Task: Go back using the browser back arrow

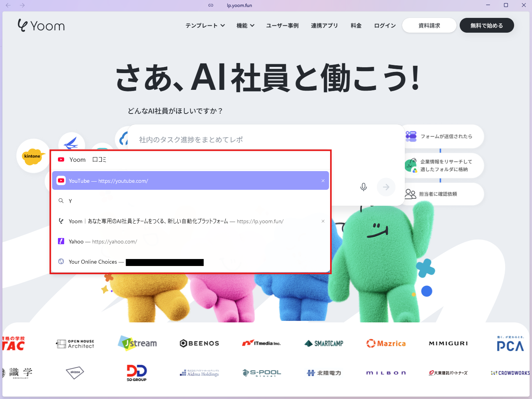Action: (8, 5)
